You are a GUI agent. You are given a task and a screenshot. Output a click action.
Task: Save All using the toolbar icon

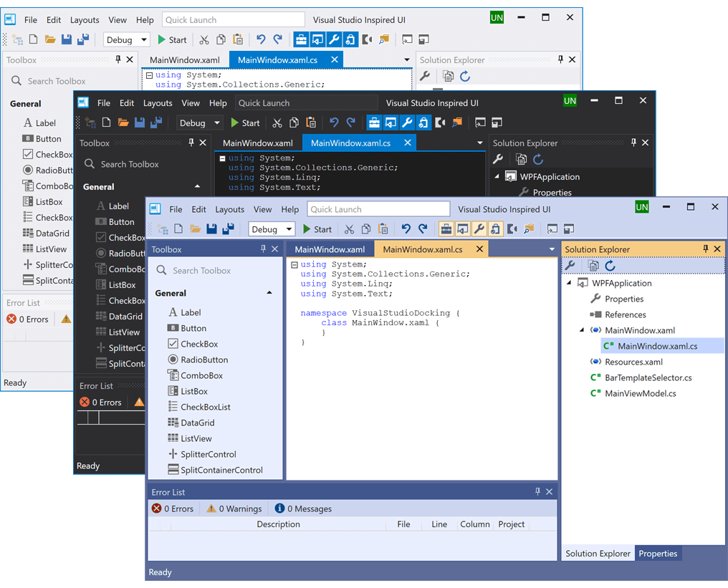[x=229, y=228]
